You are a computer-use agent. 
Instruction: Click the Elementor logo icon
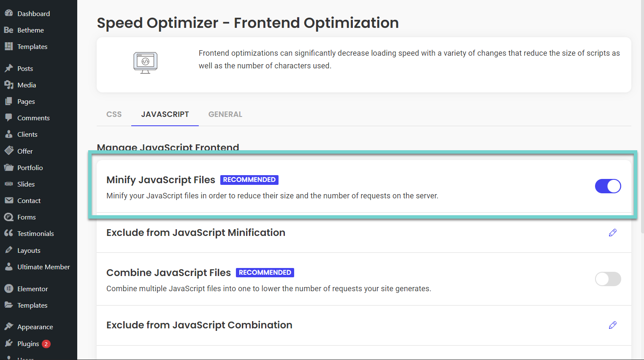(8, 289)
